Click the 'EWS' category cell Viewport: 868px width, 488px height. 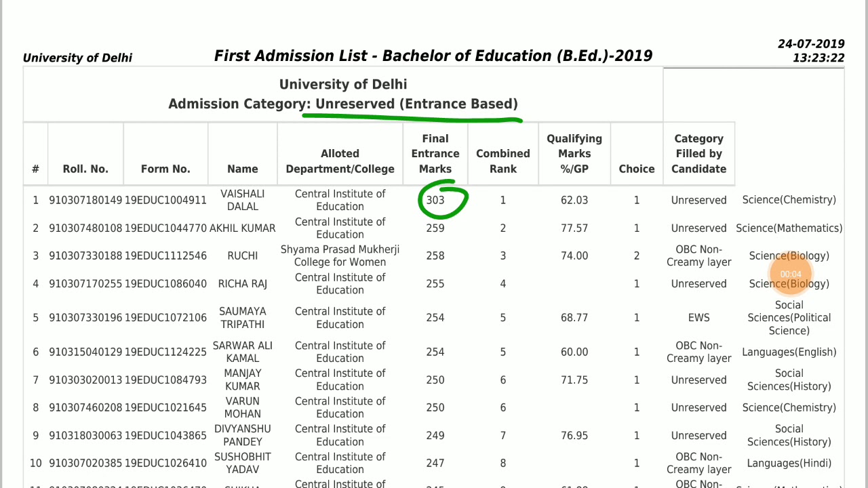pos(699,318)
